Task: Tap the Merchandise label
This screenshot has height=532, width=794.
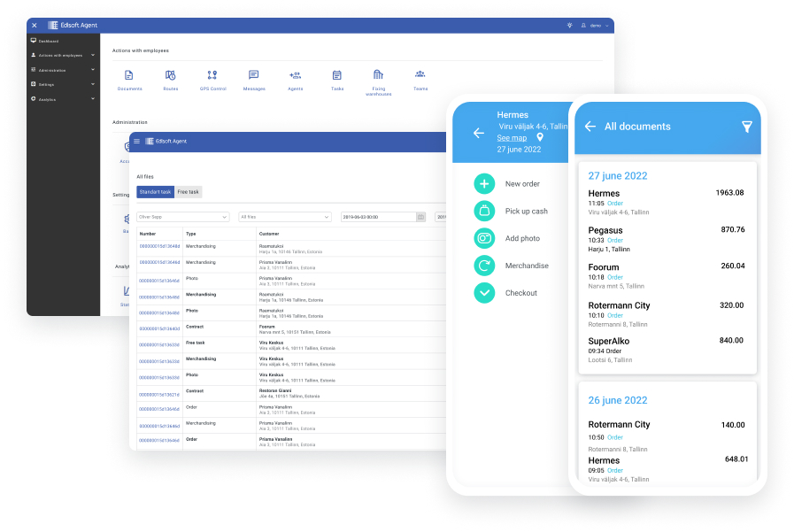Action: click(x=527, y=266)
